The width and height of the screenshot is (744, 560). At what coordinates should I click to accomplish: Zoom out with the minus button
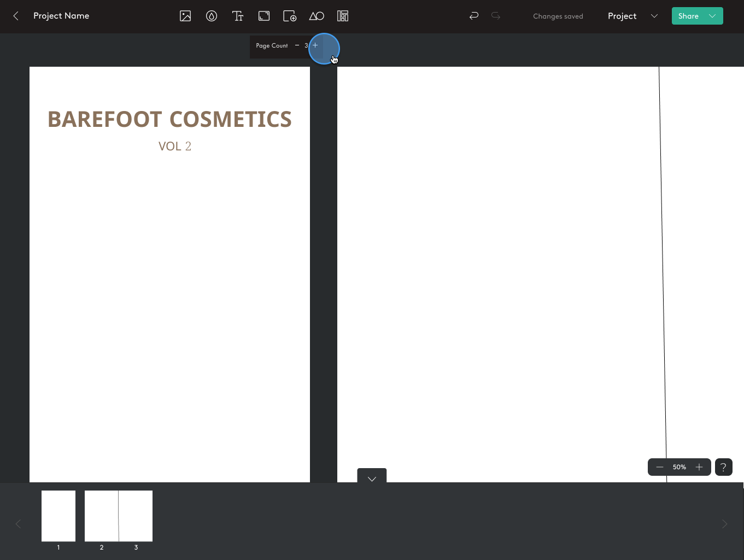[660, 467]
